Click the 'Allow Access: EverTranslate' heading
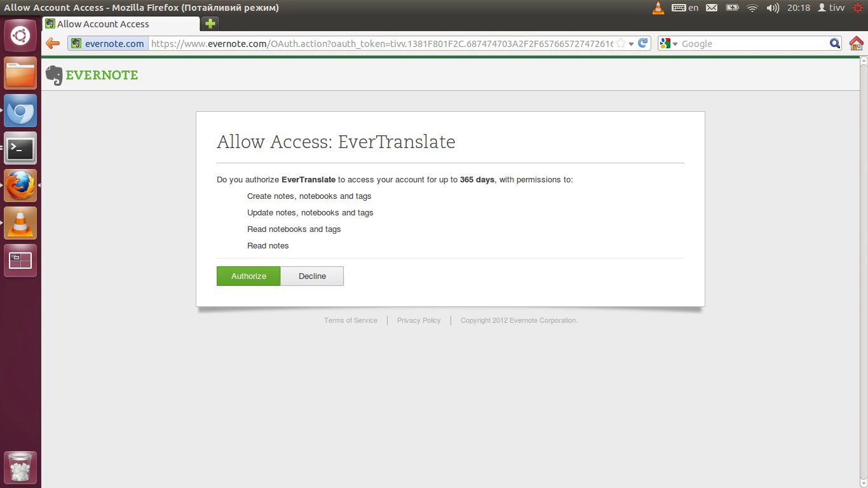 coord(336,141)
